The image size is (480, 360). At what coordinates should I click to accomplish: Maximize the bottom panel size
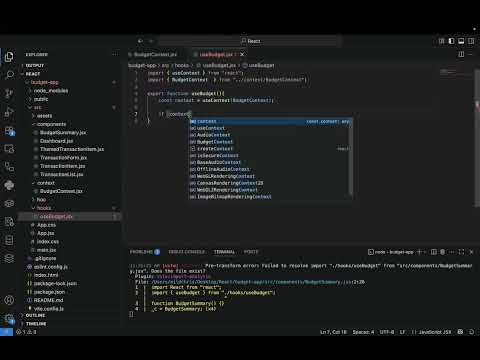pyautogui.click(x=461, y=252)
